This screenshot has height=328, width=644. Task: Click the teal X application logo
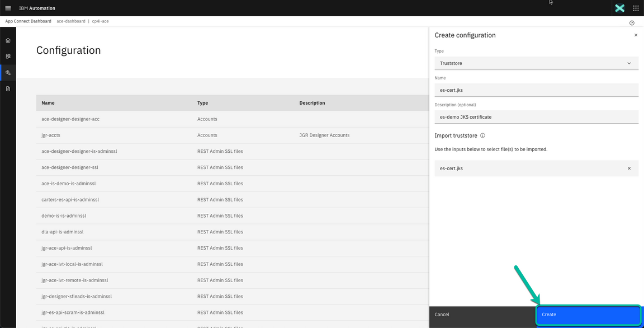[619, 8]
